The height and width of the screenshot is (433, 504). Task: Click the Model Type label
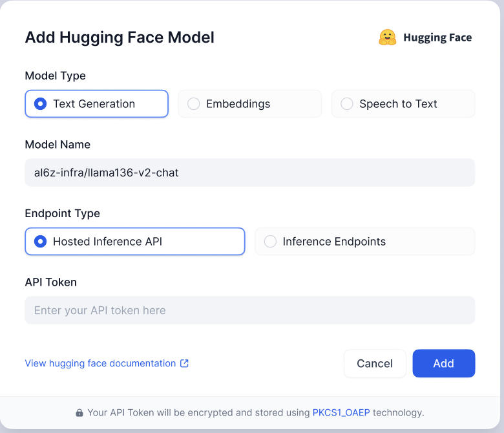(x=55, y=76)
